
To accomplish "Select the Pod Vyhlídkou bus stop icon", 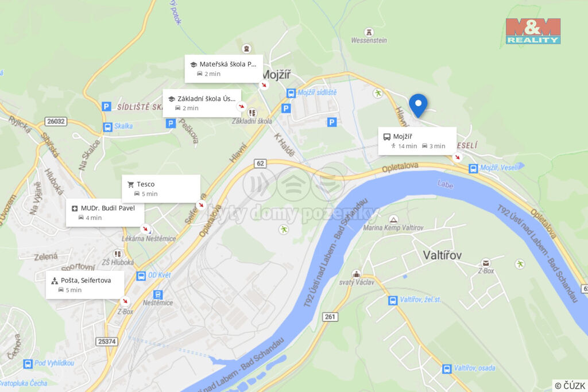I will pyautogui.click(x=28, y=363).
